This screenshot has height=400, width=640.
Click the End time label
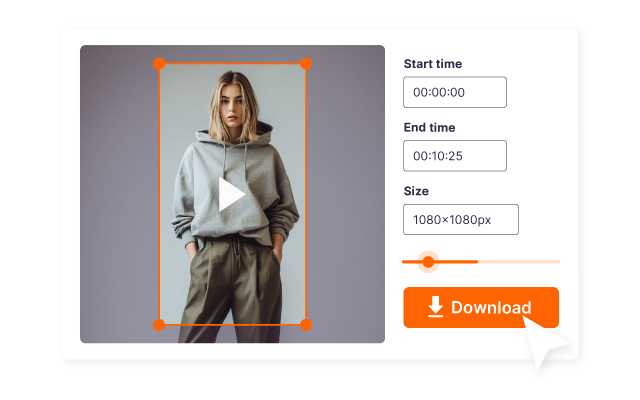(429, 128)
